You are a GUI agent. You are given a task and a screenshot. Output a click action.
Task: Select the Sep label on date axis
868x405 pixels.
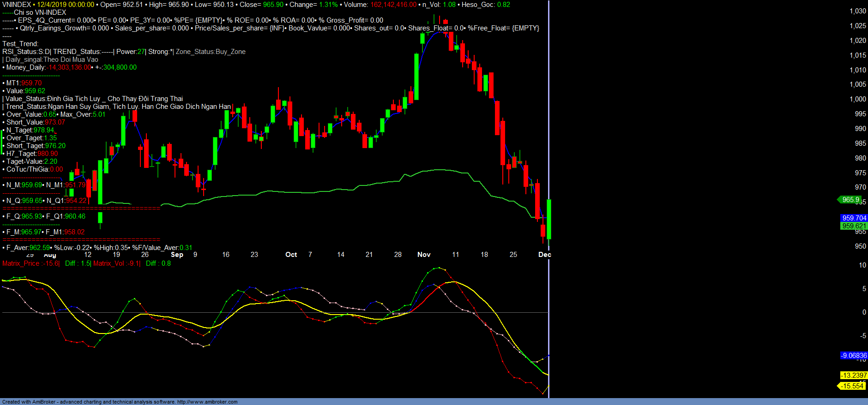point(177,255)
